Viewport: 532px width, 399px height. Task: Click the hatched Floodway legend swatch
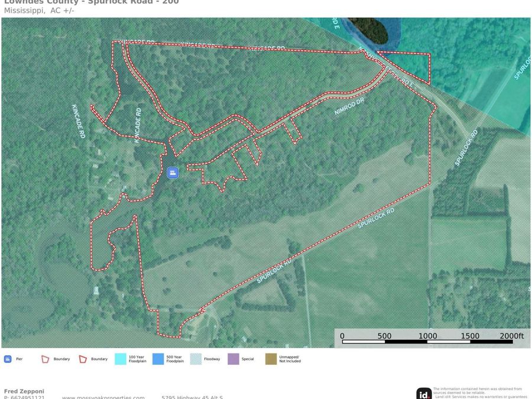point(196,359)
